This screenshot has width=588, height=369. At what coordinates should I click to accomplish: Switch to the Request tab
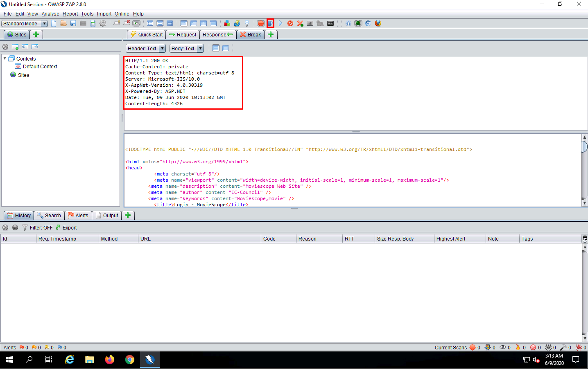tap(183, 34)
